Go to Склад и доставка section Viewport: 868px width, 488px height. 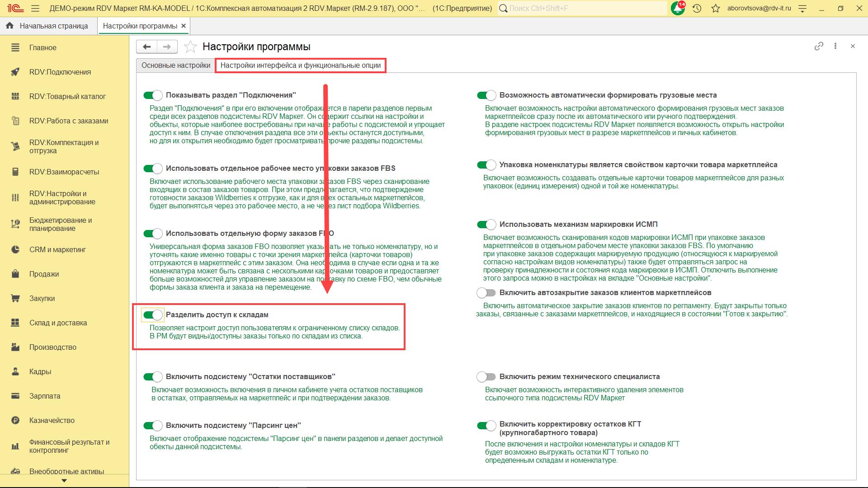(58, 323)
